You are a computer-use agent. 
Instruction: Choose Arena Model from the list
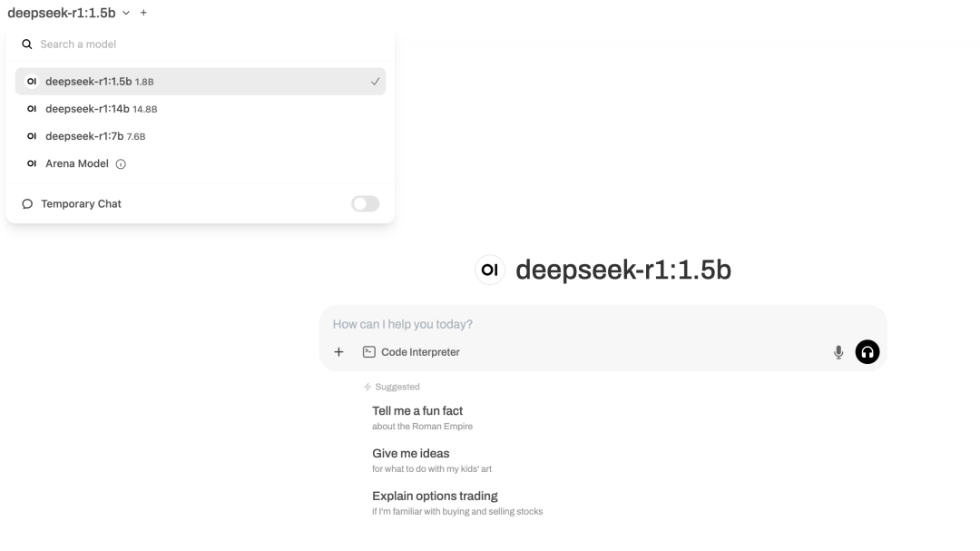77,163
